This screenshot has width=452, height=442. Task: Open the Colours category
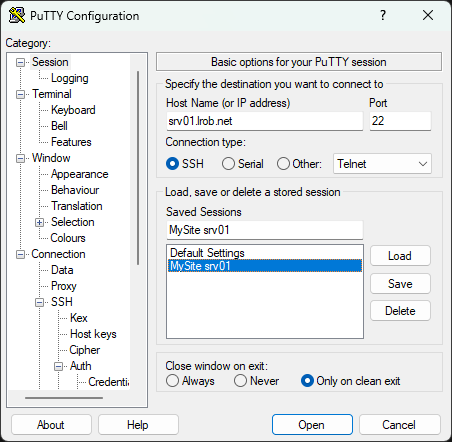coord(68,238)
